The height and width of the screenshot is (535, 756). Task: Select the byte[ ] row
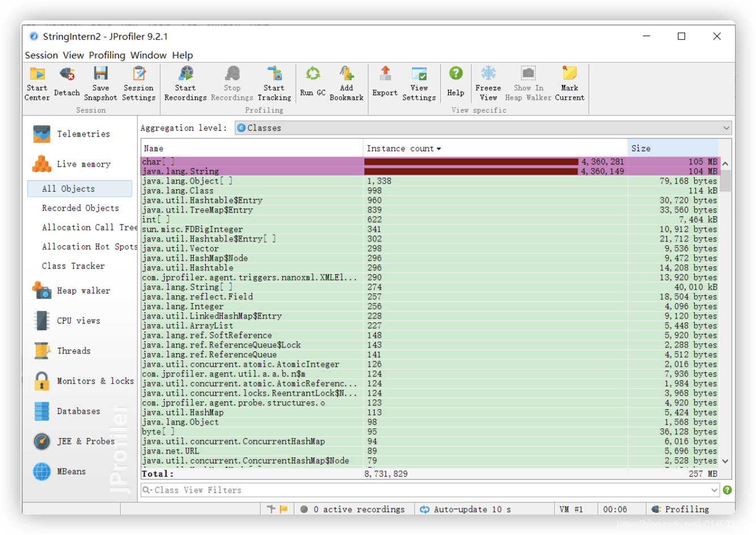click(x=431, y=431)
